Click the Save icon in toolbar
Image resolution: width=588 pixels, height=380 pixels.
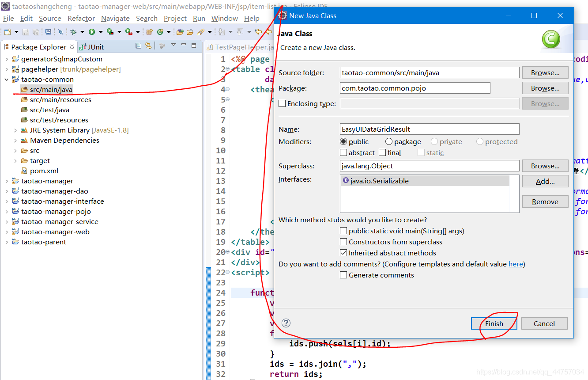(26, 32)
